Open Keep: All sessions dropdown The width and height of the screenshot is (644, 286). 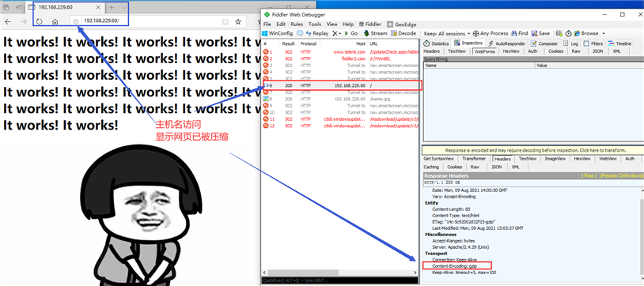click(447, 33)
